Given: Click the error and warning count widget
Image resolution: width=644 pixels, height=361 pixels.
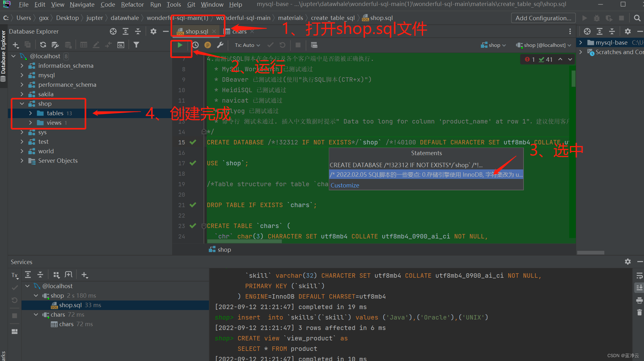Looking at the screenshot, I should click(538, 60).
